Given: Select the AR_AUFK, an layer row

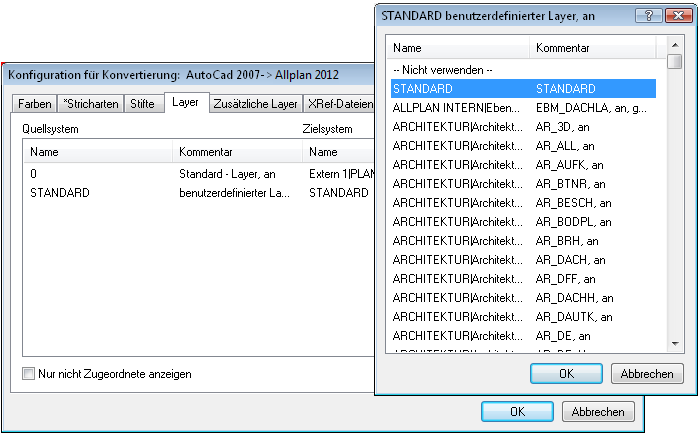Looking at the screenshot, I should click(x=523, y=165).
